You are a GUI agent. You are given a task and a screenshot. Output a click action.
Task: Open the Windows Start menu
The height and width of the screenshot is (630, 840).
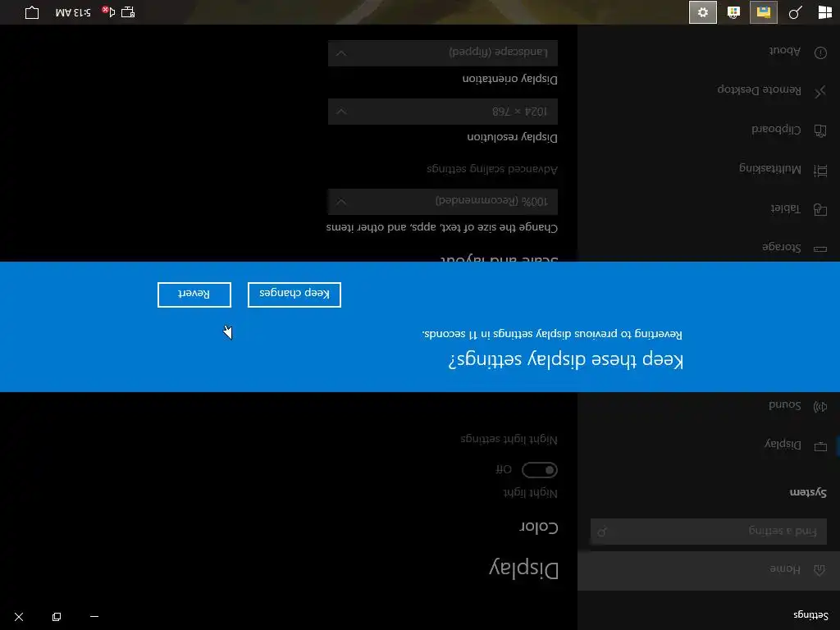coord(825,11)
